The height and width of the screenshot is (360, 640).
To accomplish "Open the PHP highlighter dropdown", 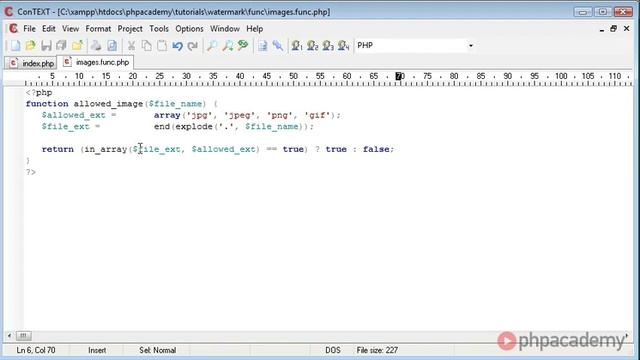I will [x=471, y=45].
